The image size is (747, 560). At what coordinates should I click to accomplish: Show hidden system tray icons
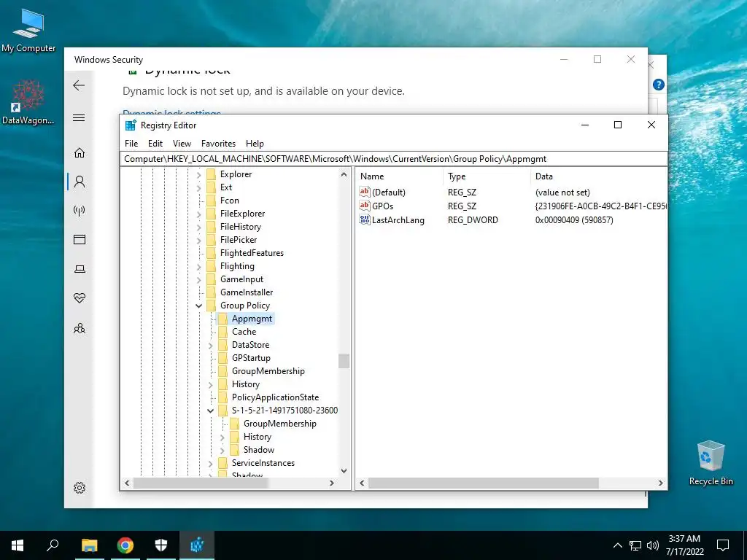point(617,545)
